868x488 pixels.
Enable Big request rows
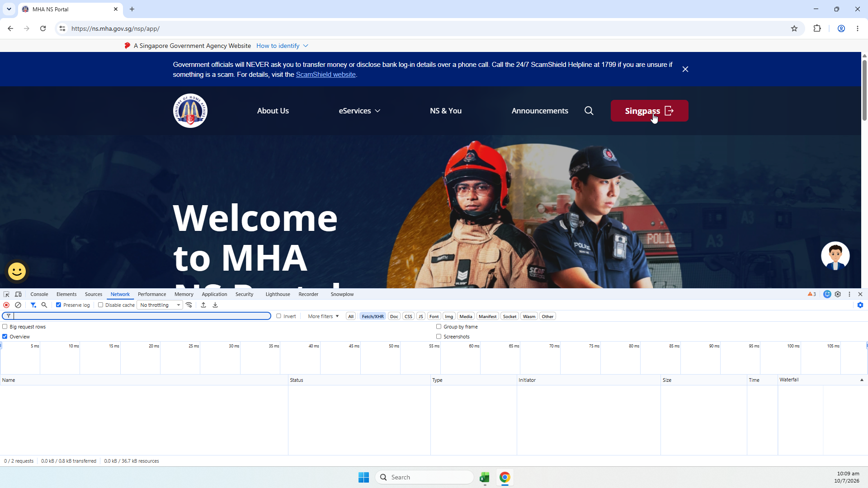click(5, 327)
